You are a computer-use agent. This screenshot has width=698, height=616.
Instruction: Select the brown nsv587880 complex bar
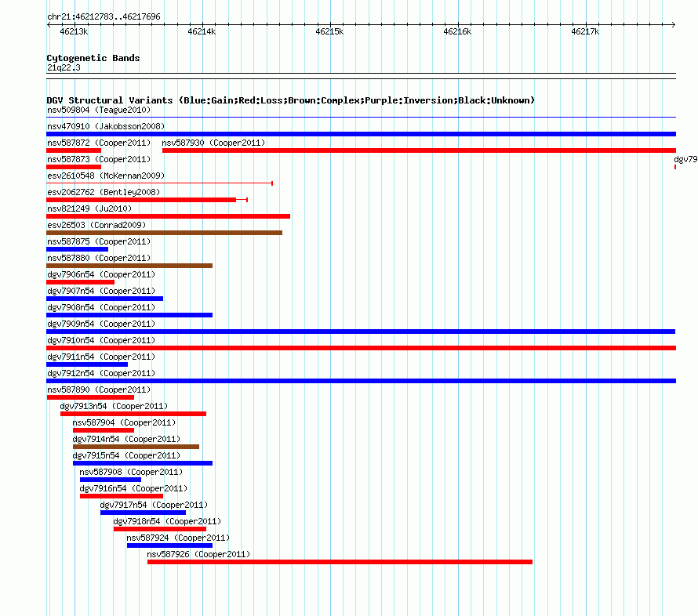pos(129,266)
